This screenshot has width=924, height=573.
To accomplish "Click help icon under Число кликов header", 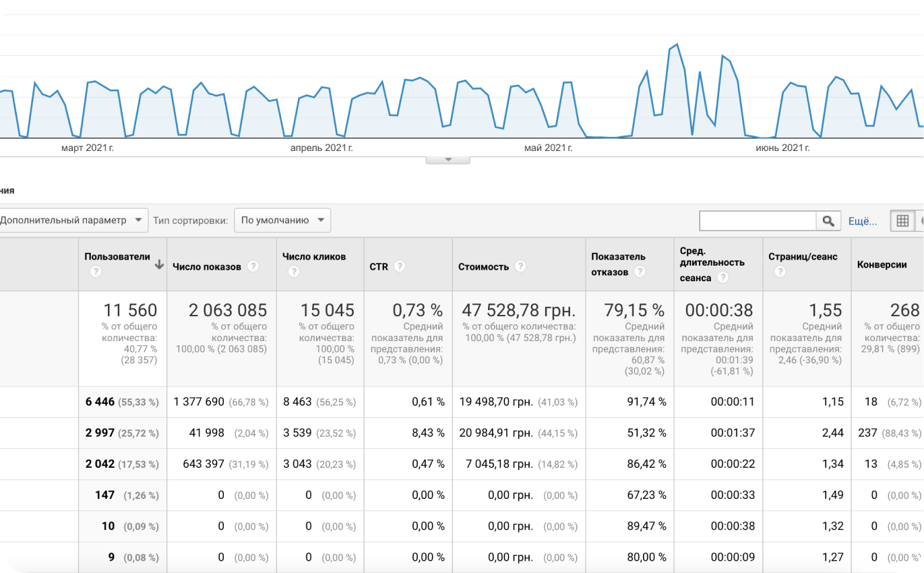I will tap(293, 272).
